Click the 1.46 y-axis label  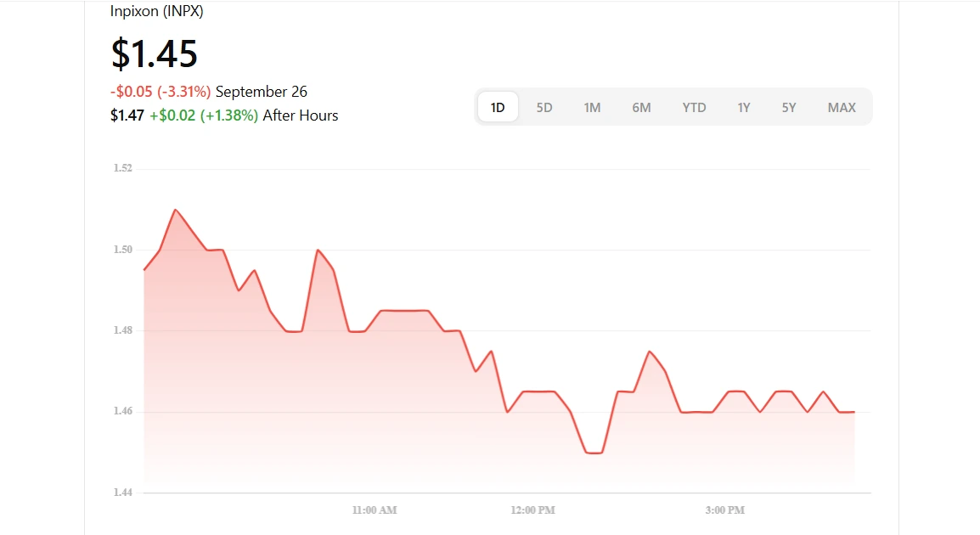click(122, 411)
